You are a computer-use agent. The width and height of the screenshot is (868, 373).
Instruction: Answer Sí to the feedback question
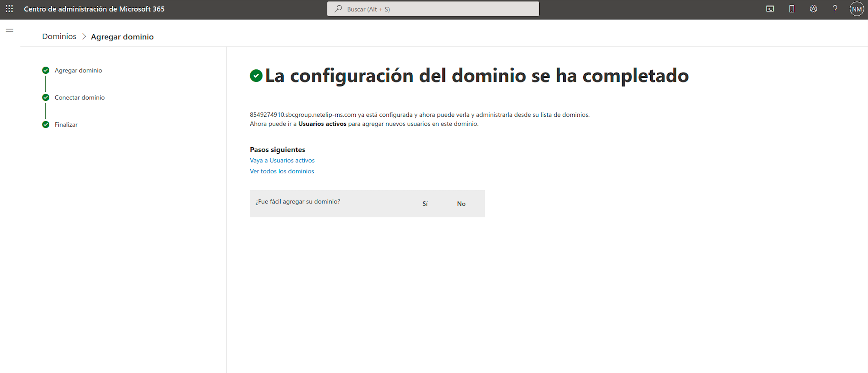click(x=425, y=204)
